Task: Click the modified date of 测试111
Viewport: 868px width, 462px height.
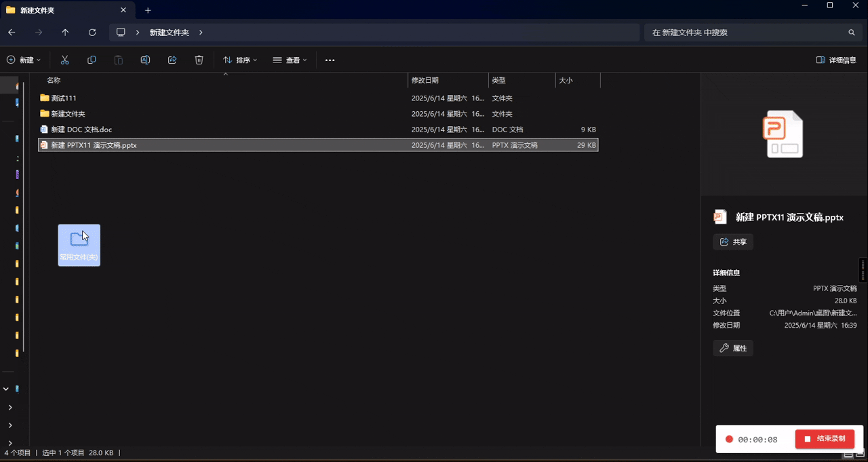Action: point(448,98)
